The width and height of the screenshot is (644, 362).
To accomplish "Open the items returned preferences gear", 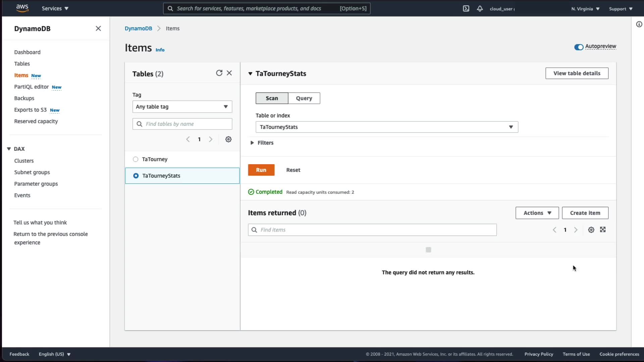I will (591, 230).
